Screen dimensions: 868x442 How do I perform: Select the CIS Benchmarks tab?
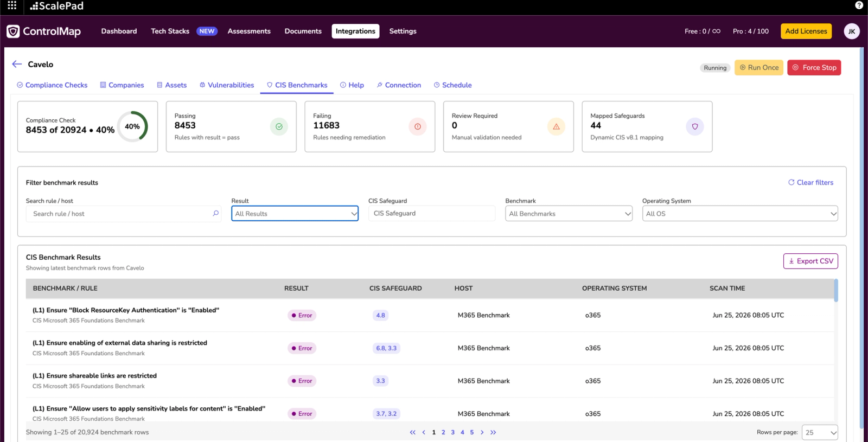point(297,85)
